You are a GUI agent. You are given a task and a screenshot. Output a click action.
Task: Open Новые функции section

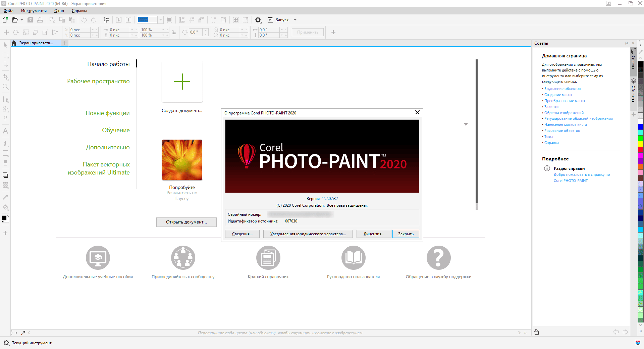pyautogui.click(x=108, y=113)
